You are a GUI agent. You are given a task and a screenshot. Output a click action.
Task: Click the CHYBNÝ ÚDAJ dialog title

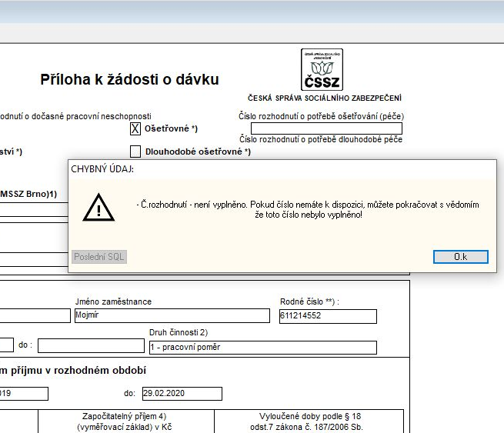(x=102, y=169)
